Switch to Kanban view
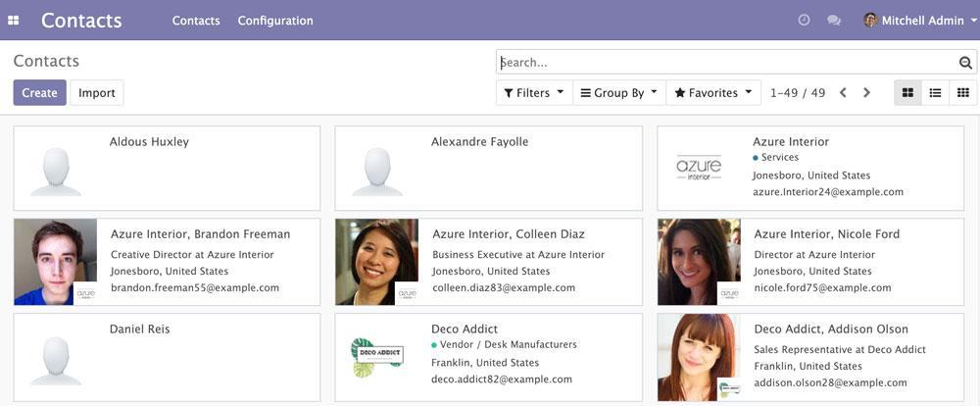Image resolution: width=980 pixels, height=406 pixels. pyautogui.click(x=907, y=92)
